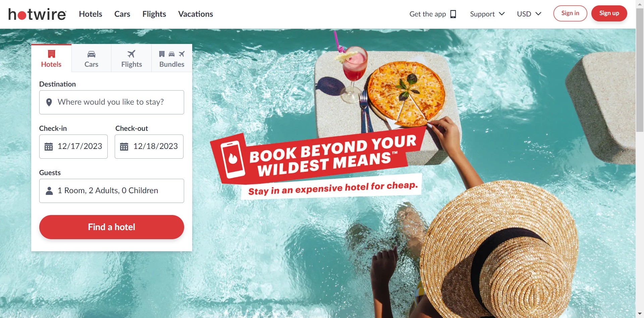644x318 pixels.
Task: Select the Cars tab with car icon
Action: pos(91,58)
